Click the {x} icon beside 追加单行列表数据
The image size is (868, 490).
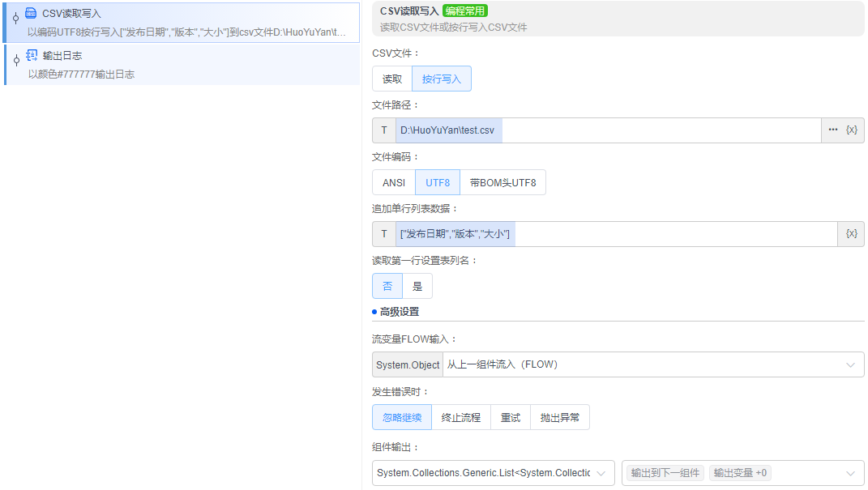coord(850,233)
